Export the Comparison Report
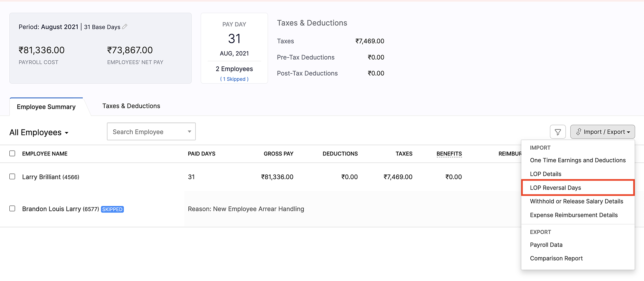Image resolution: width=644 pixels, height=281 pixels. (556, 258)
